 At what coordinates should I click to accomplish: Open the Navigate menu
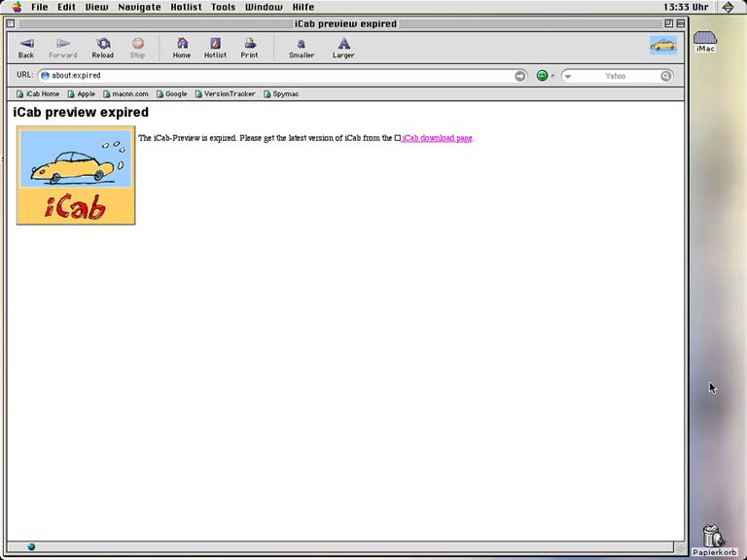pyautogui.click(x=139, y=7)
